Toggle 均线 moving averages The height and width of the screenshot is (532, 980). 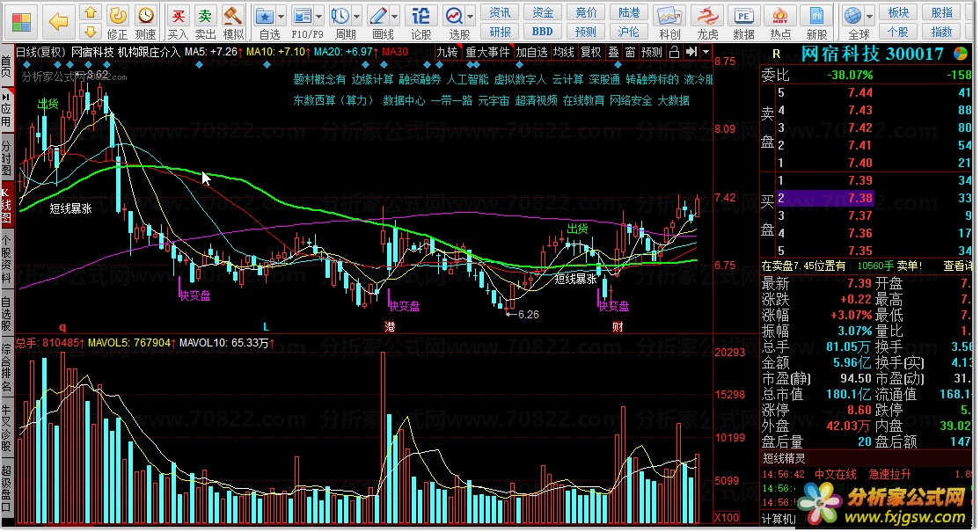pyautogui.click(x=564, y=53)
